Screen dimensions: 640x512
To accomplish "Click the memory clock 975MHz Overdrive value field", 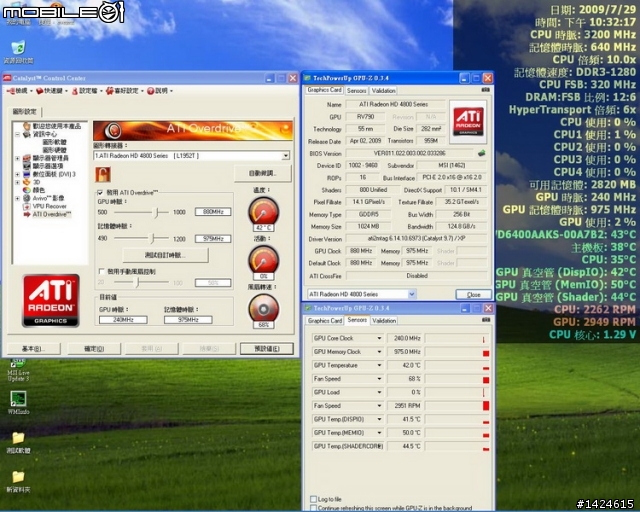I will (213, 238).
